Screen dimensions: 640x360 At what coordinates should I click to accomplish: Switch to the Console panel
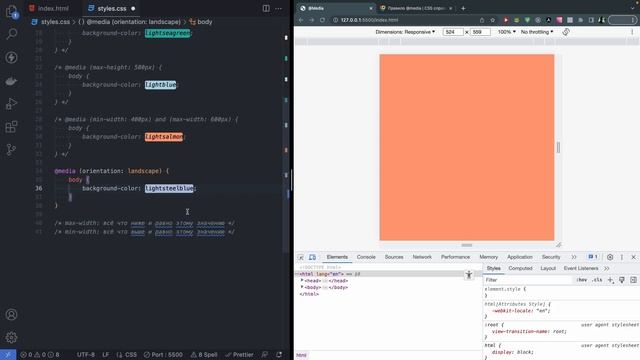tap(366, 257)
